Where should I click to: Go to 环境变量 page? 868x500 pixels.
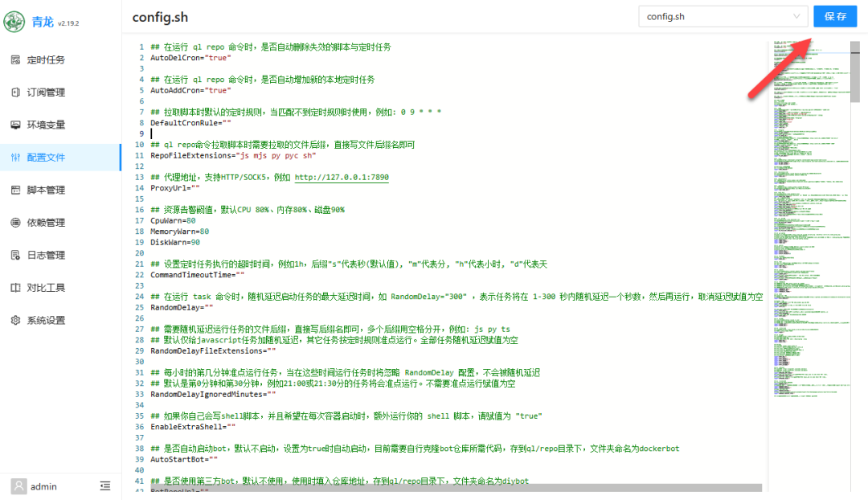tap(60, 125)
